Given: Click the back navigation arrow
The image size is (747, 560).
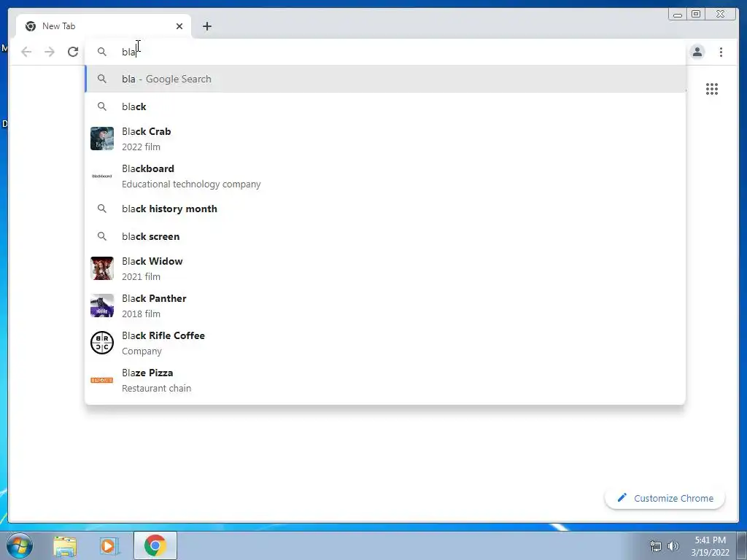Looking at the screenshot, I should [x=26, y=52].
